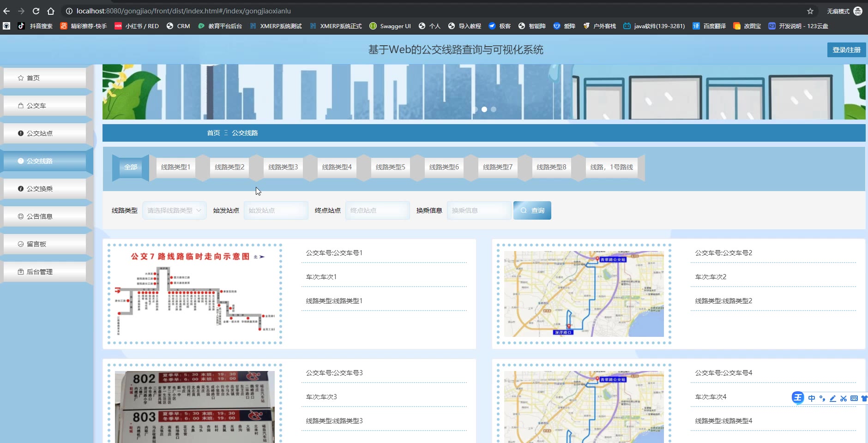Click the browser address bar
868x443 pixels.
[434, 11]
